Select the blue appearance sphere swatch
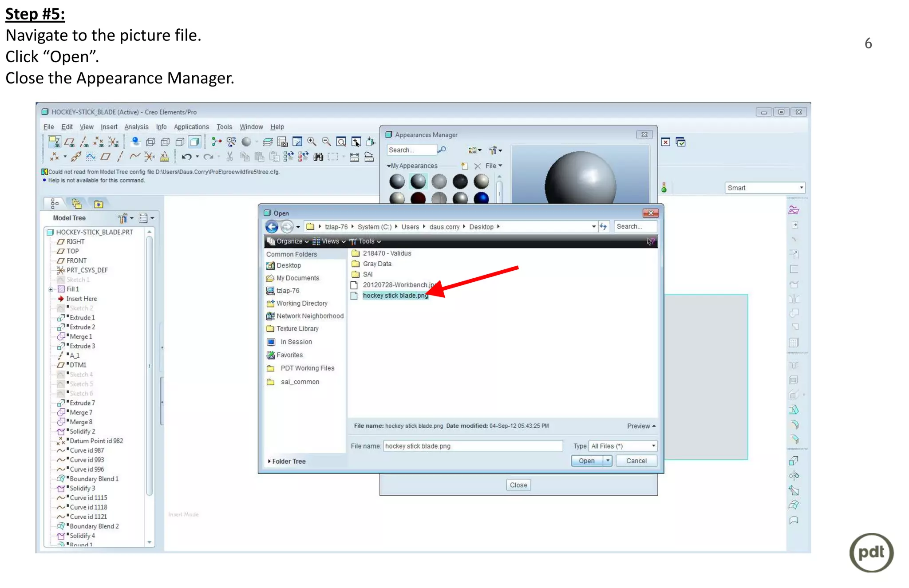 tap(481, 197)
